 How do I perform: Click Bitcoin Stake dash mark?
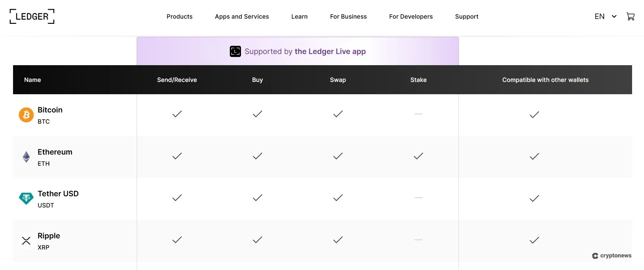coord(418,114)
